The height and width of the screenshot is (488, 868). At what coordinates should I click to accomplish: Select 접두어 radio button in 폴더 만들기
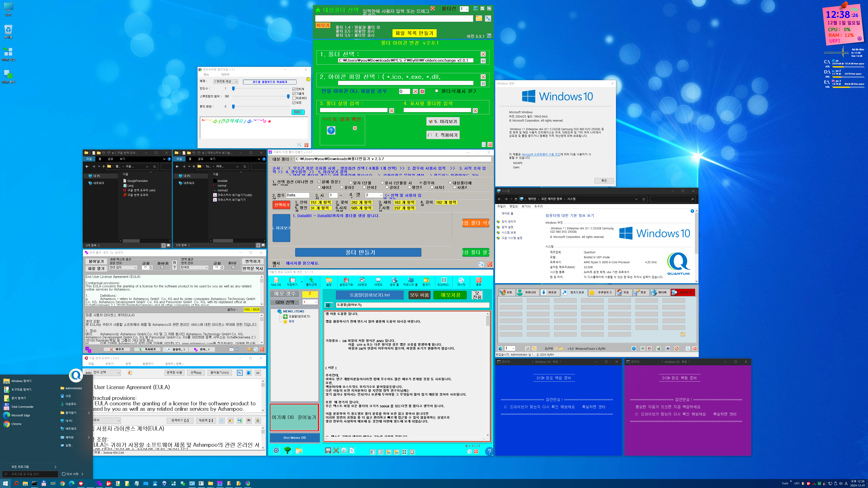tap(420, 183)
